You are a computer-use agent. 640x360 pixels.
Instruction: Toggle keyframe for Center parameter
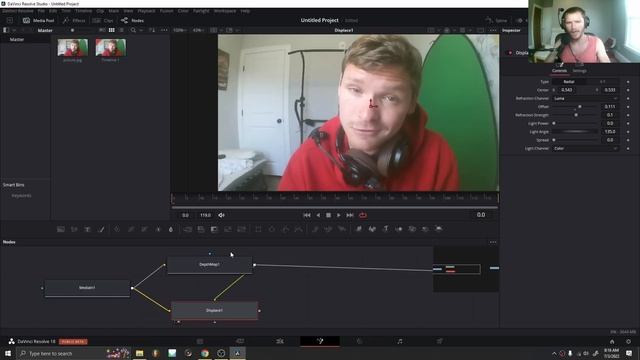pos(628,90)
